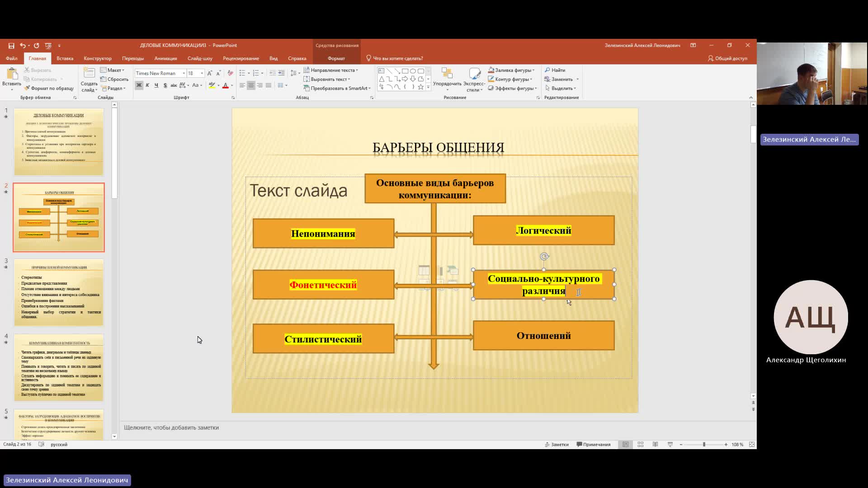Viewport: 868px width, 488px height.
Task: Click the Сбросить reset button
Action: (x=114, y=79)
